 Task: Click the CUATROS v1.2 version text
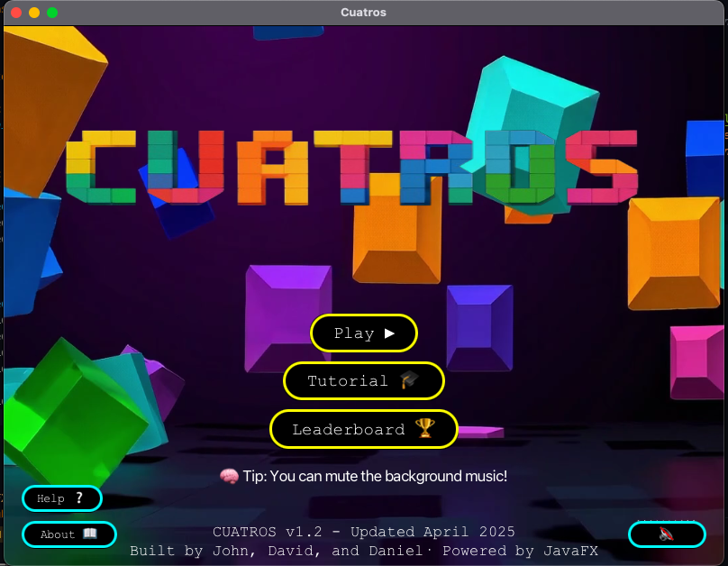pyautogui.click(x=364, y=531)
